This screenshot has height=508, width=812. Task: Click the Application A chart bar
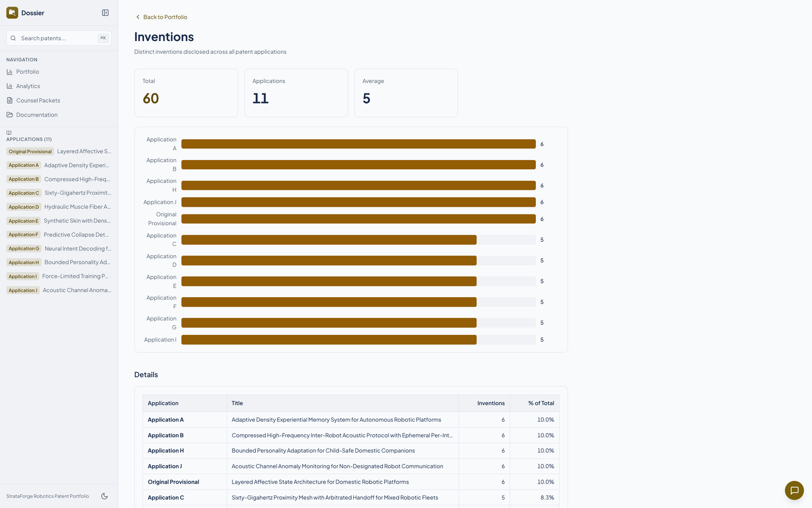(358, 144)
